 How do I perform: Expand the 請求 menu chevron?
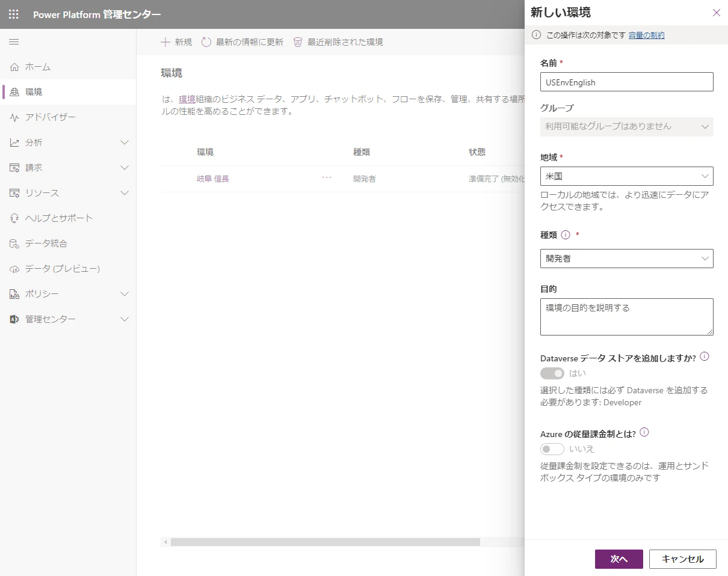click(x=125, y=168)
